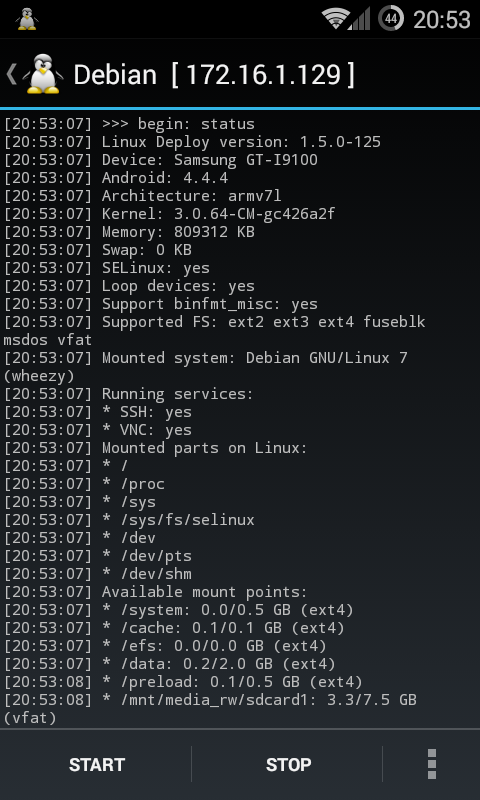Viewport: 480px width, 800px height.
Task: Tap the Debian profile title
Action: tap(115, 75)
